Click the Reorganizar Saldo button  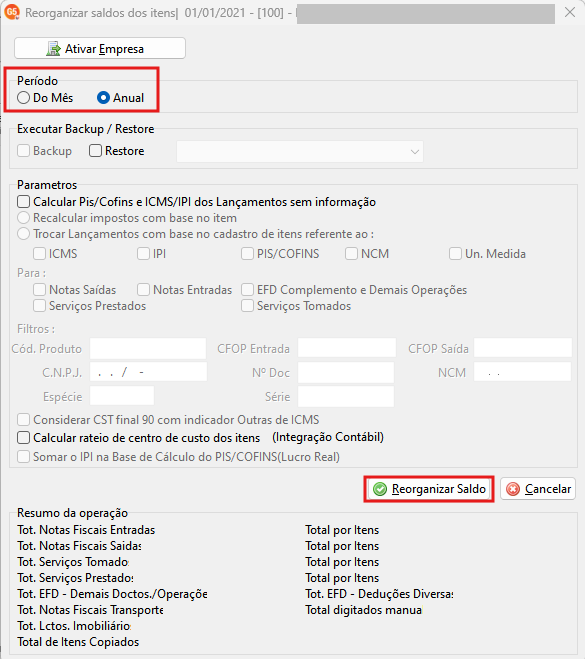(x=429, y=489)
